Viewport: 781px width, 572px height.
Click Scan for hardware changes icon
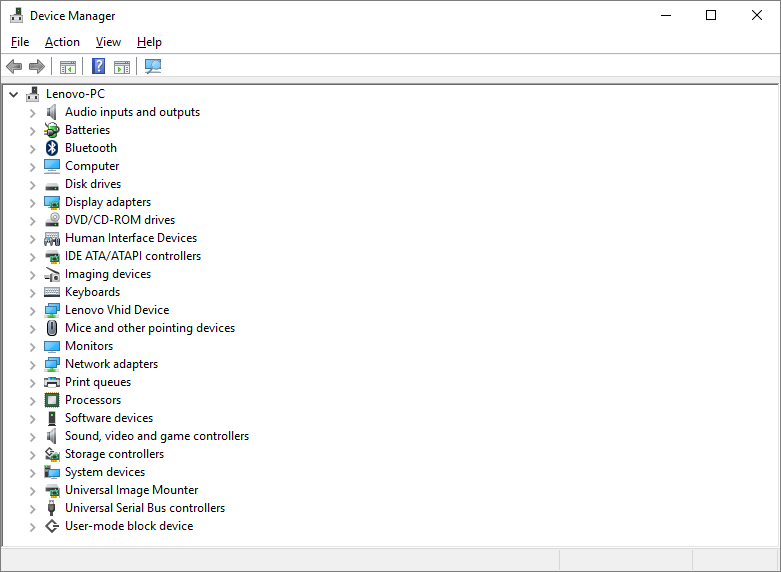tap(153, 66)
